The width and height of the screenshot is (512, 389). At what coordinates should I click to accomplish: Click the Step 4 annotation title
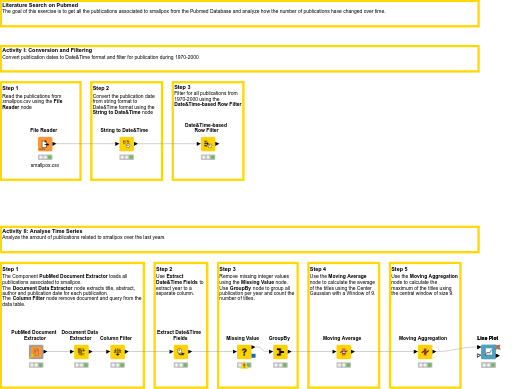318,269
